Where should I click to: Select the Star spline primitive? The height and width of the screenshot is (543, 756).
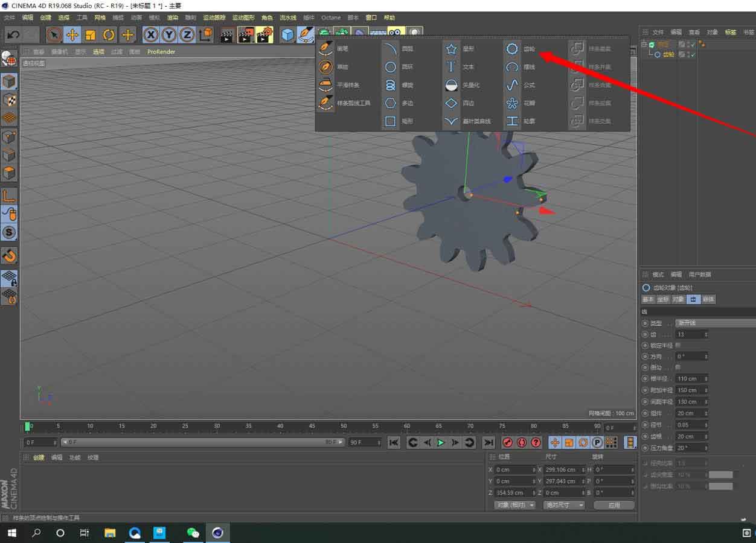coord(452,48)
